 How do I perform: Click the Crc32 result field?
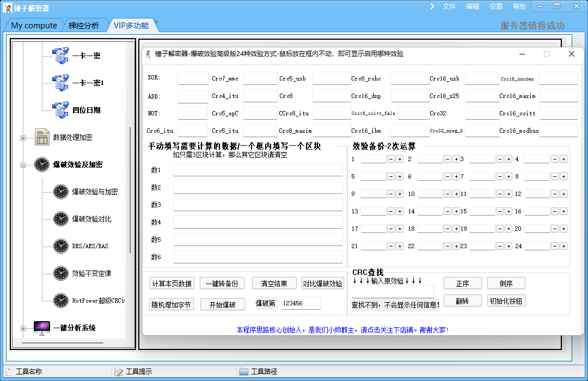pos(482,113)
